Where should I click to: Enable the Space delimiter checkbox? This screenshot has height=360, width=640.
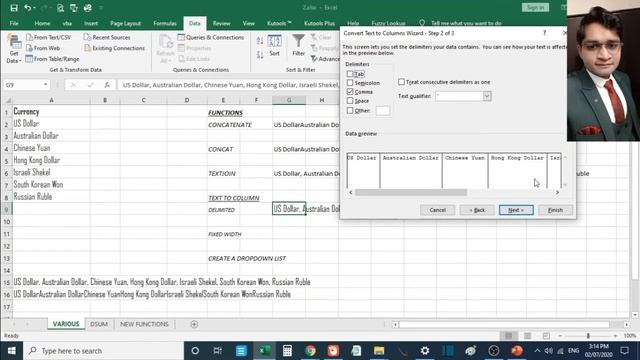pyautogui.click(x=350, y=101)
